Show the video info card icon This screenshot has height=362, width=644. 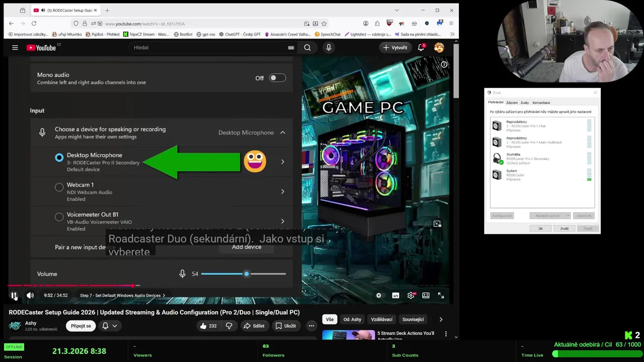(x=444, y=64)
